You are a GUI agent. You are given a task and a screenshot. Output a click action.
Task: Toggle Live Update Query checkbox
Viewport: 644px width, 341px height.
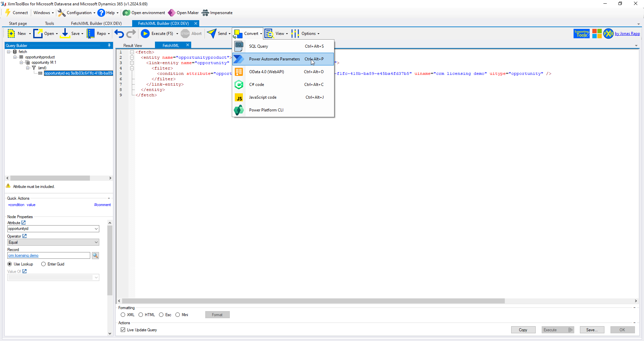[123, 330]
